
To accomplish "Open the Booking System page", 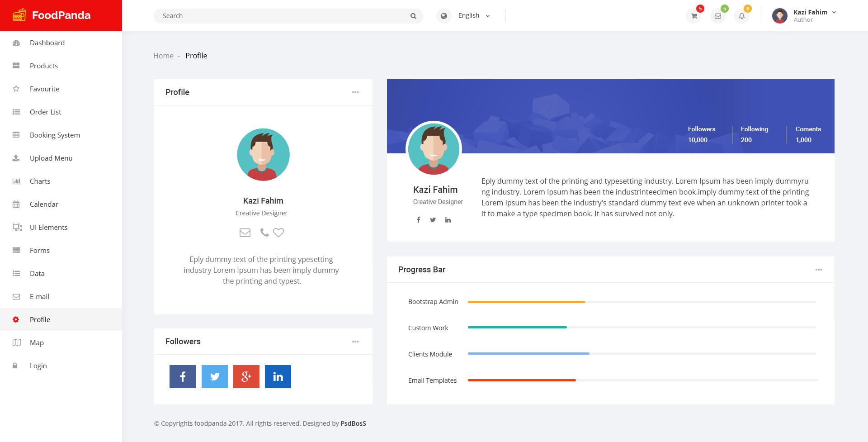I will click(x=55, y=135).
